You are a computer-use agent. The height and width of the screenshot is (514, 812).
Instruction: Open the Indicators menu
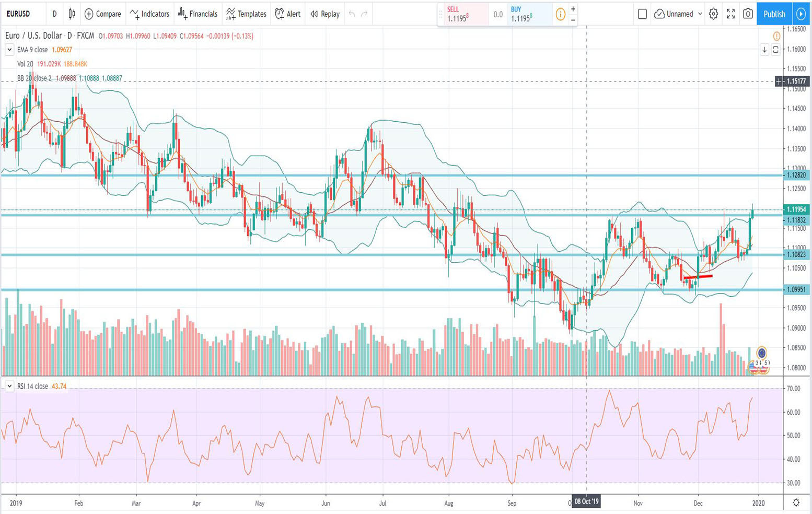tap(149, 14)
